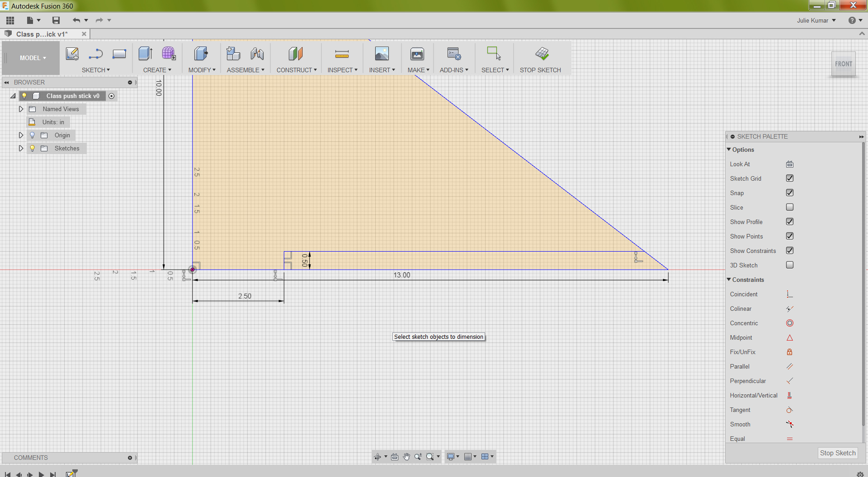This screenshot has height=477, width=868.
Task: Expand the Named Views tree node
Action: 21,109
